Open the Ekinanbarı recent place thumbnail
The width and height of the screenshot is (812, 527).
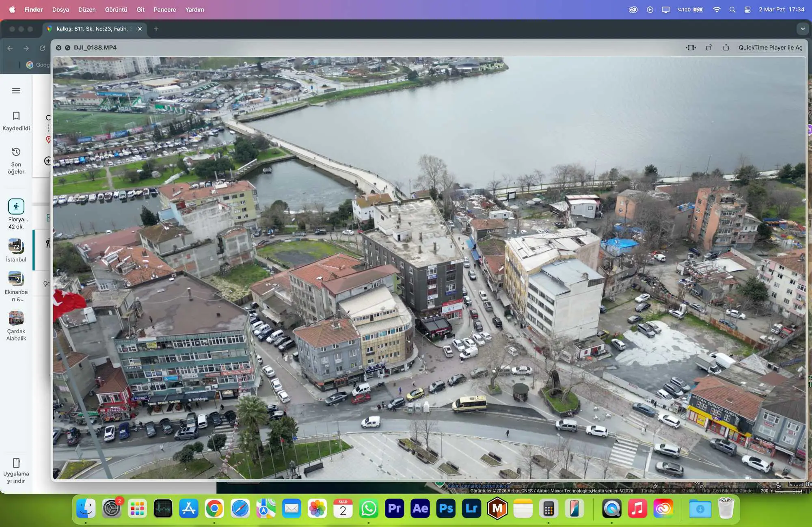(x=16, y=287)
